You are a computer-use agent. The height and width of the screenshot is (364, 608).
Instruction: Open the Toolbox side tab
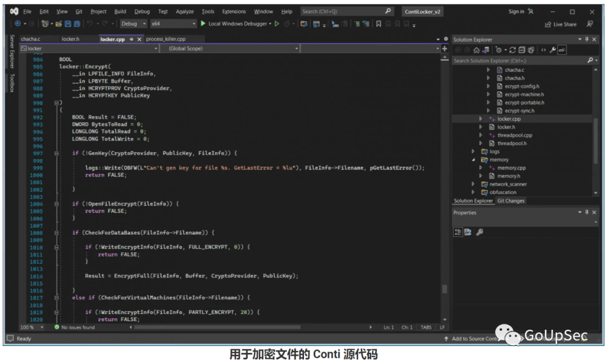pyautogui.click(x=12, y=83)
